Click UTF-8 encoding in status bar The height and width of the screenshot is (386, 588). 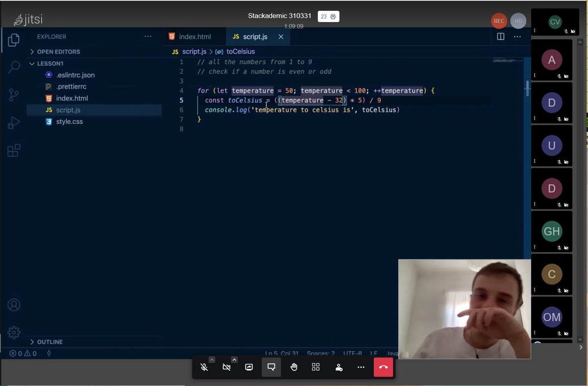click(352, 353)
